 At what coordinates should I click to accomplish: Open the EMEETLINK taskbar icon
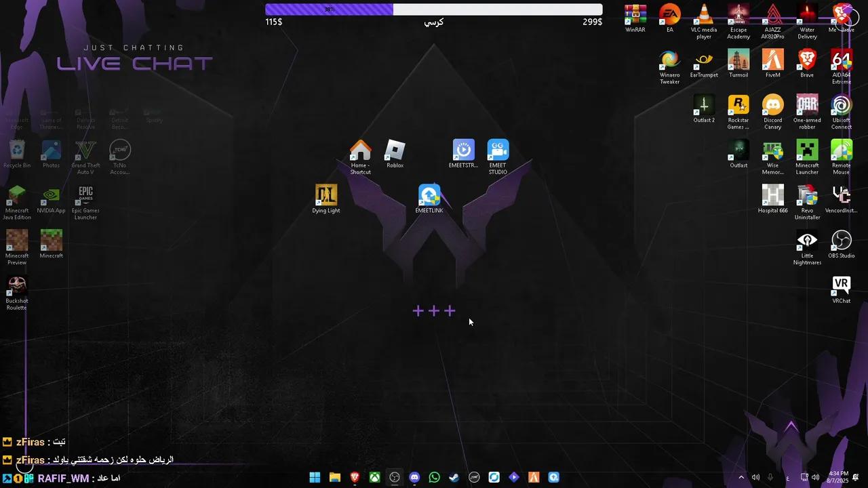554,477
